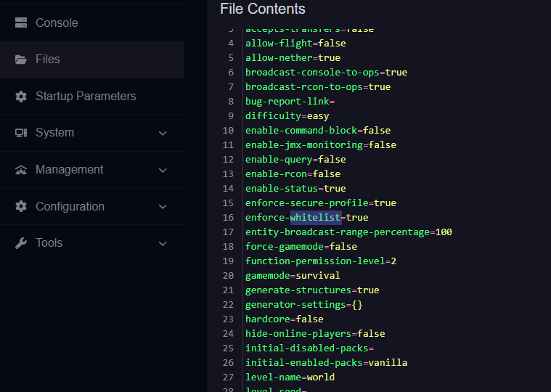Viewport: 551px width, 392px height.
Task: Click the broadcast-console-to-ops=true line
Action: click(x=326, y=73)
